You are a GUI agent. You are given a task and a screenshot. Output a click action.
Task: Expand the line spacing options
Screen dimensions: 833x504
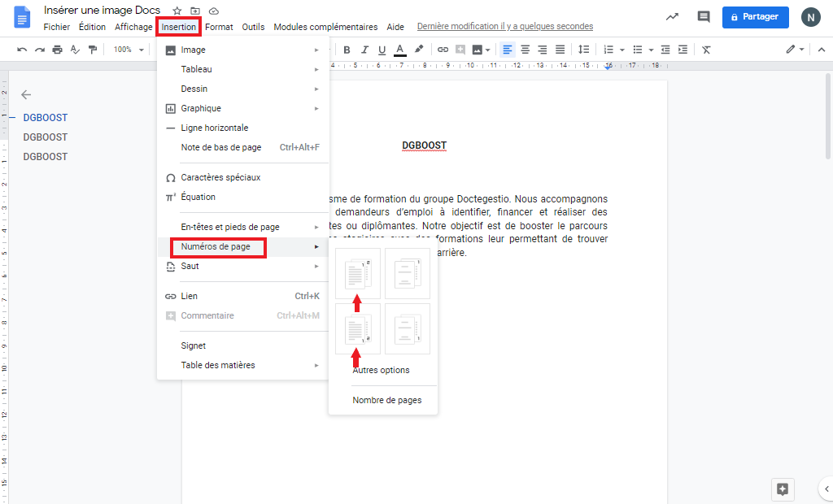[x=583, y=50]
